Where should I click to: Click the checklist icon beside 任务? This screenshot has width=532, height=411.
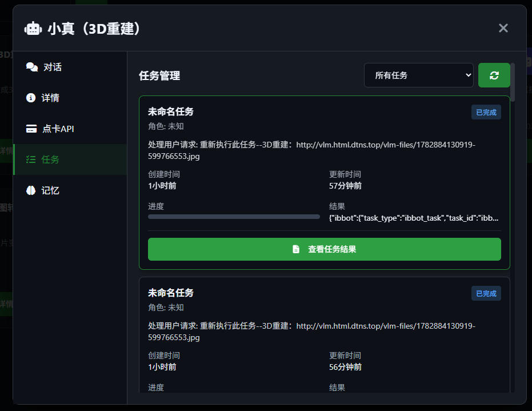[31, 159]
